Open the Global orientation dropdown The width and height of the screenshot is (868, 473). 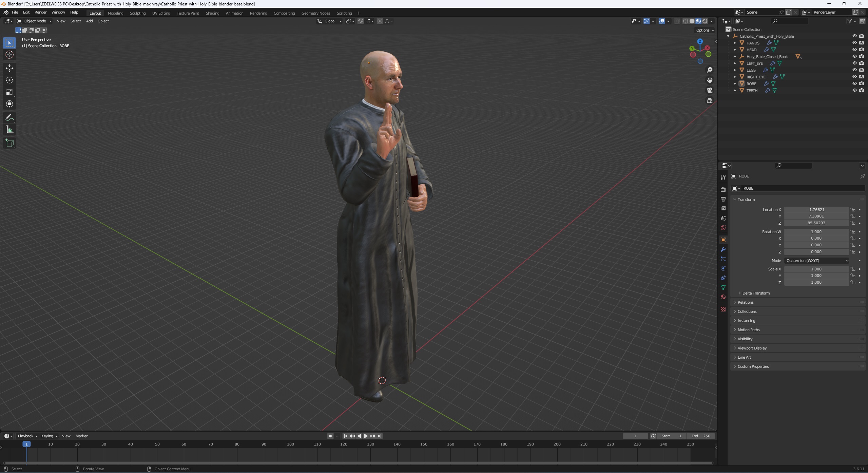[330, 21]
